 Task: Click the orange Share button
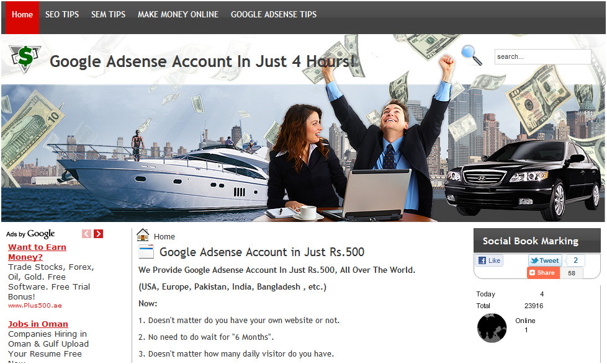tap(543, 273)
